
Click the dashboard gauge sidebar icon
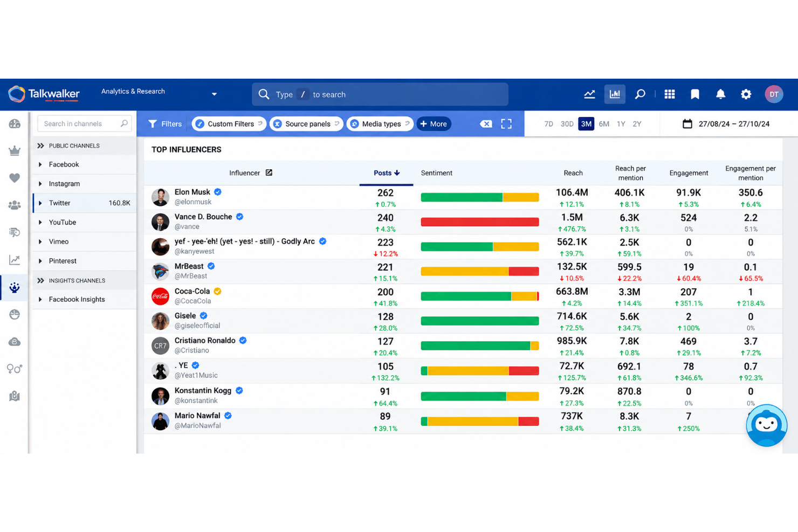(15, 124)
